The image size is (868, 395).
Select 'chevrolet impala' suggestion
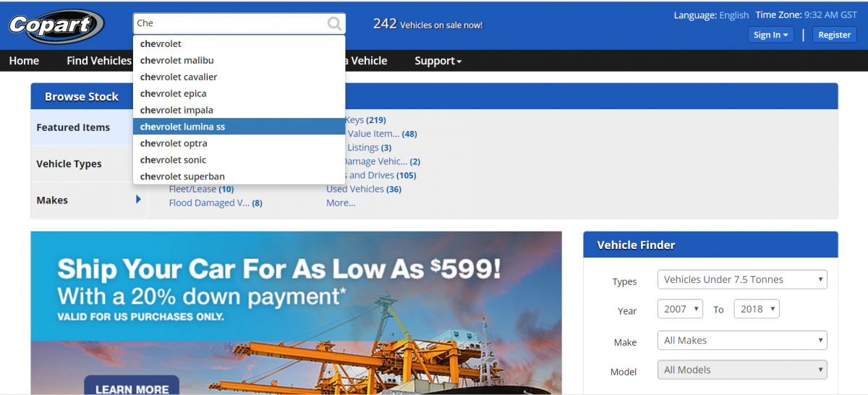[239, 110]
